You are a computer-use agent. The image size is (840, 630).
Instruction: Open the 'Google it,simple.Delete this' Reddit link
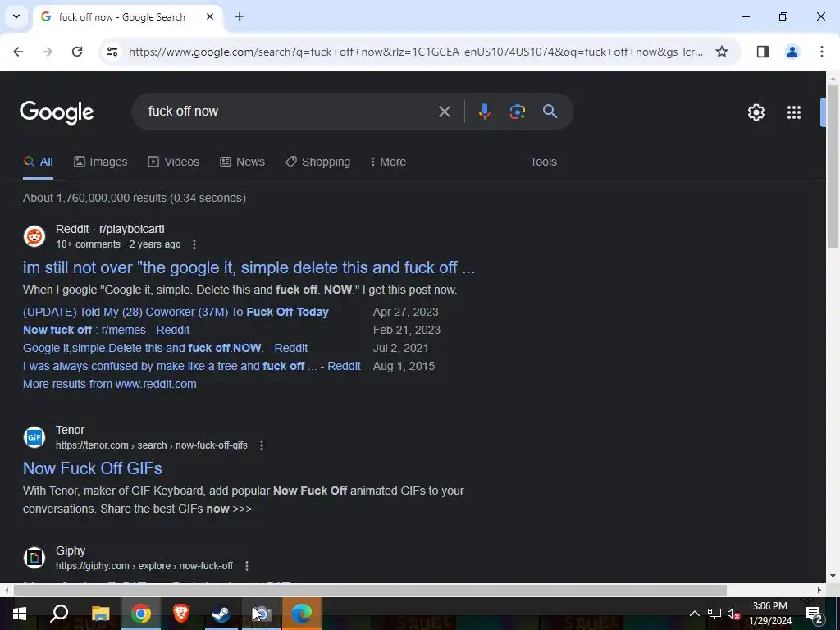(x=165, y=348)
